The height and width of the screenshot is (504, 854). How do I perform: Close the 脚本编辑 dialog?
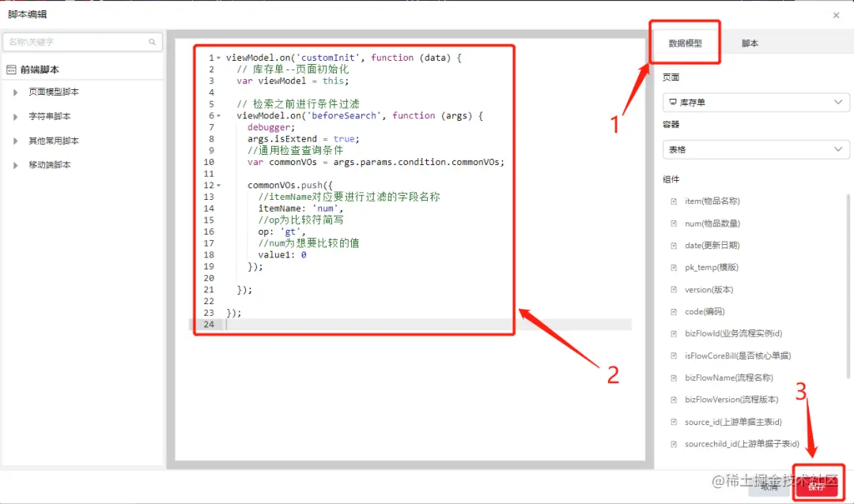(x=836, y=15)
